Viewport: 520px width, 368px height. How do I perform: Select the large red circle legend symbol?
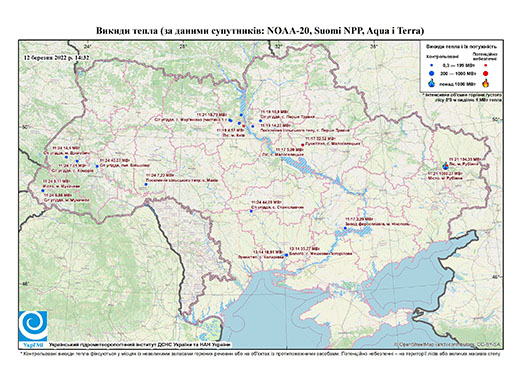[486, 73]
